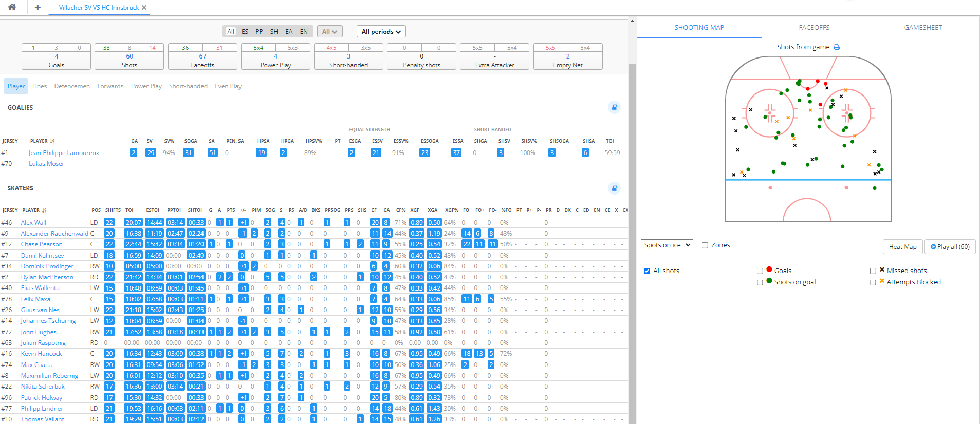Open the greyed All dropdown next to EN
Image resolution: width=980 pixels, height=424 pixels.
pyautogui.click(x=329, y=32)
